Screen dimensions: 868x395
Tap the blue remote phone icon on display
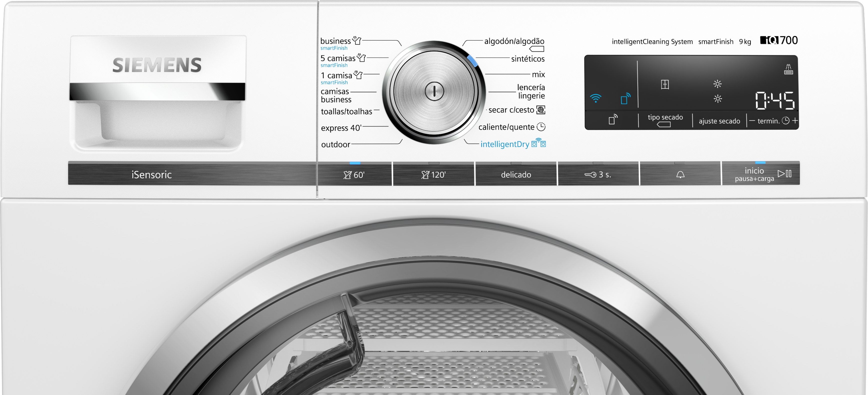click(x=625, y=99)
